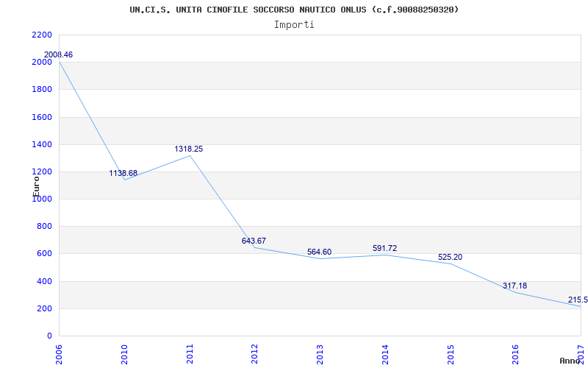Select the 564.60 data label
588x368 pixels.
click(319, 252)
